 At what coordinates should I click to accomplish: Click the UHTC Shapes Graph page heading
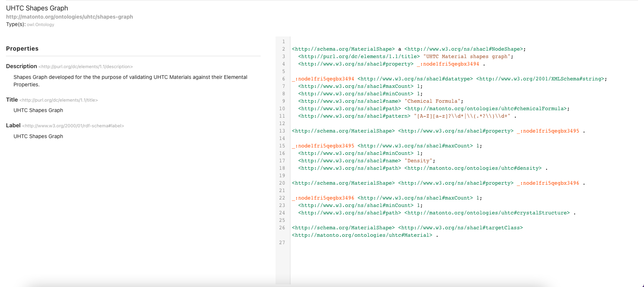pos(37,8)
